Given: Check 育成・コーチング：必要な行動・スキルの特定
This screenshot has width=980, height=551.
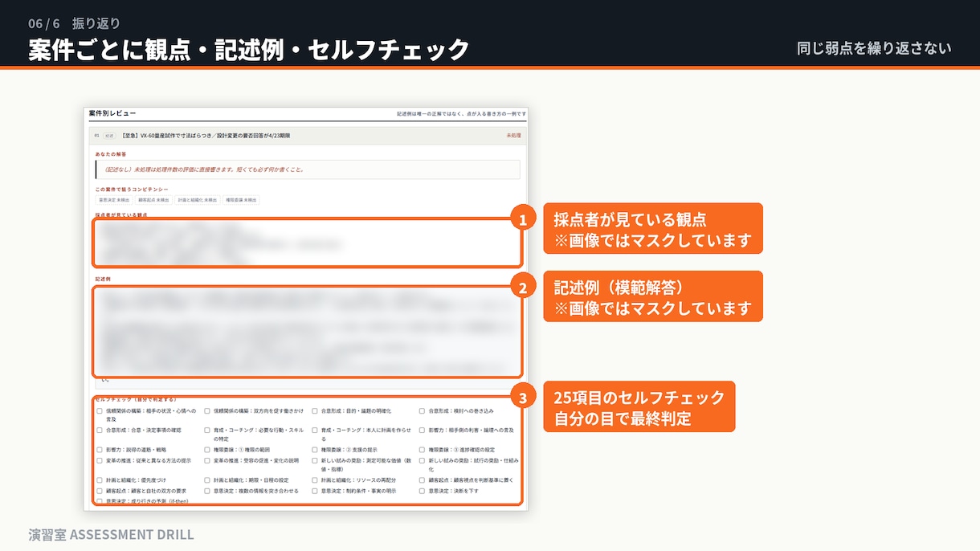Looking at the screenshot, I should click(x=207, y=431).
